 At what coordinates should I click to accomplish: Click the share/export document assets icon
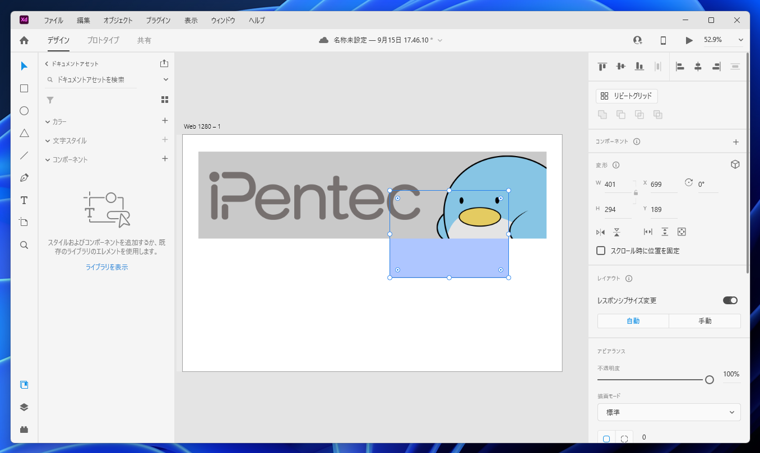164,63
